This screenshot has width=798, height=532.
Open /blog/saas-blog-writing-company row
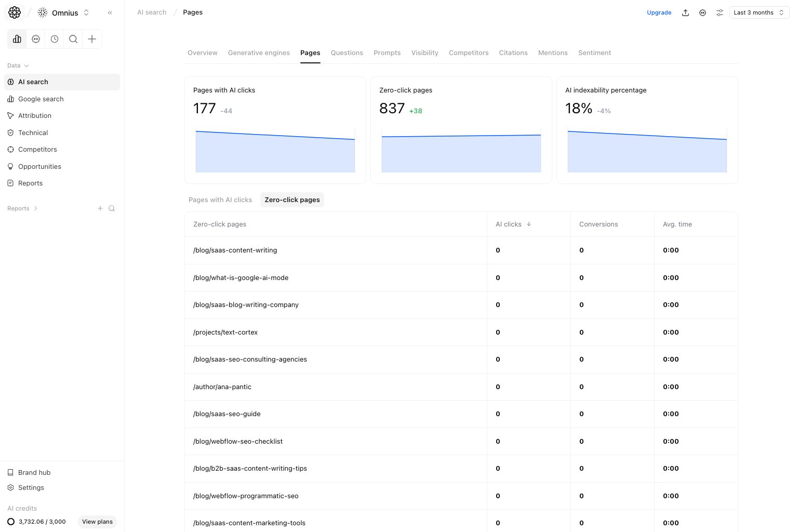tap(461, 305)
